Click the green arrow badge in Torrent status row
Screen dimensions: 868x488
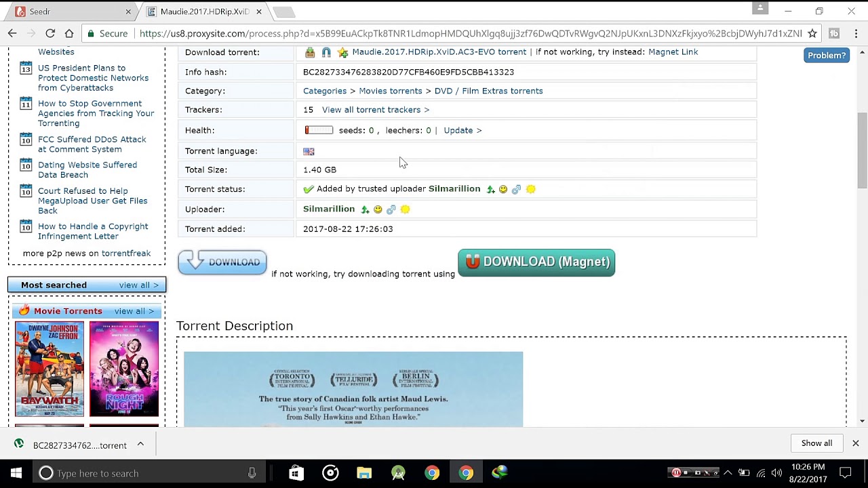tap(490, 190)
